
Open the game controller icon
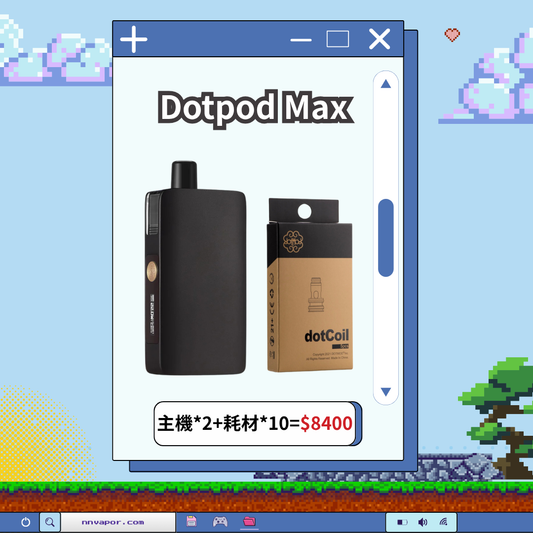[x=220, y=521]
